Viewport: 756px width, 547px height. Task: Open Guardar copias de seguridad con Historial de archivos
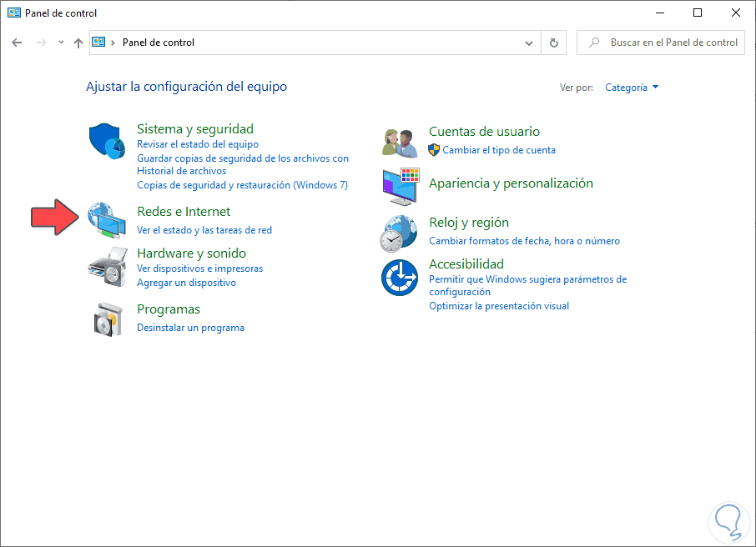[x=243, y=164]
